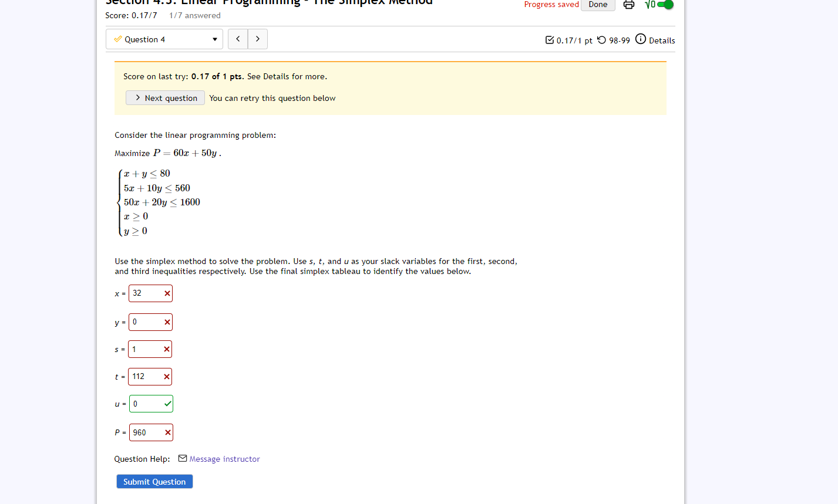Click the info circle icon beside Details

(640, 40)
